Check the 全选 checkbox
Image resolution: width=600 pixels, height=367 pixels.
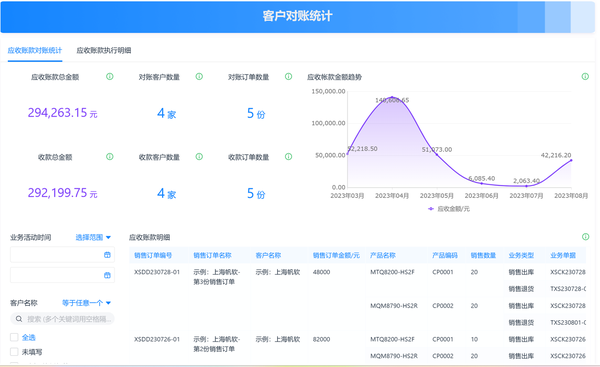(14, 337)
